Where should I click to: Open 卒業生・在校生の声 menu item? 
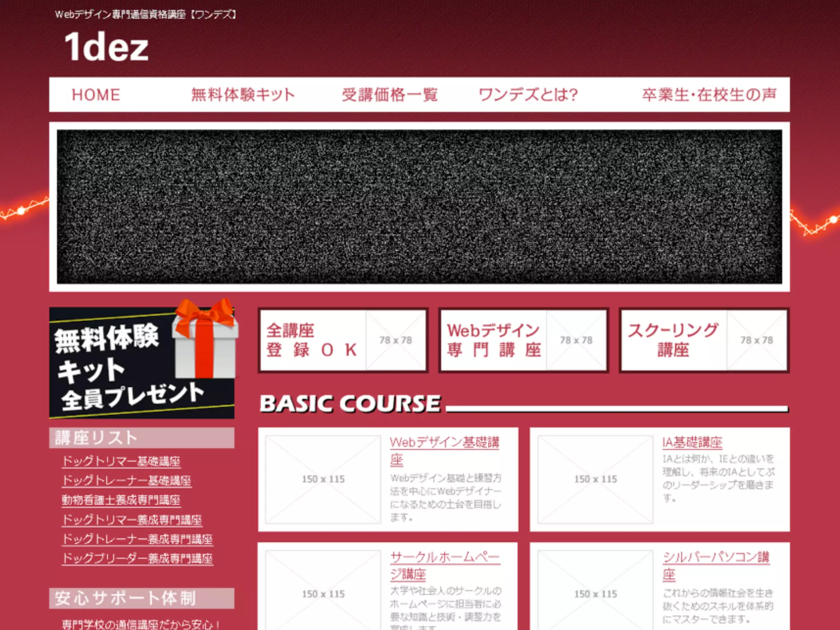point(709,95)
